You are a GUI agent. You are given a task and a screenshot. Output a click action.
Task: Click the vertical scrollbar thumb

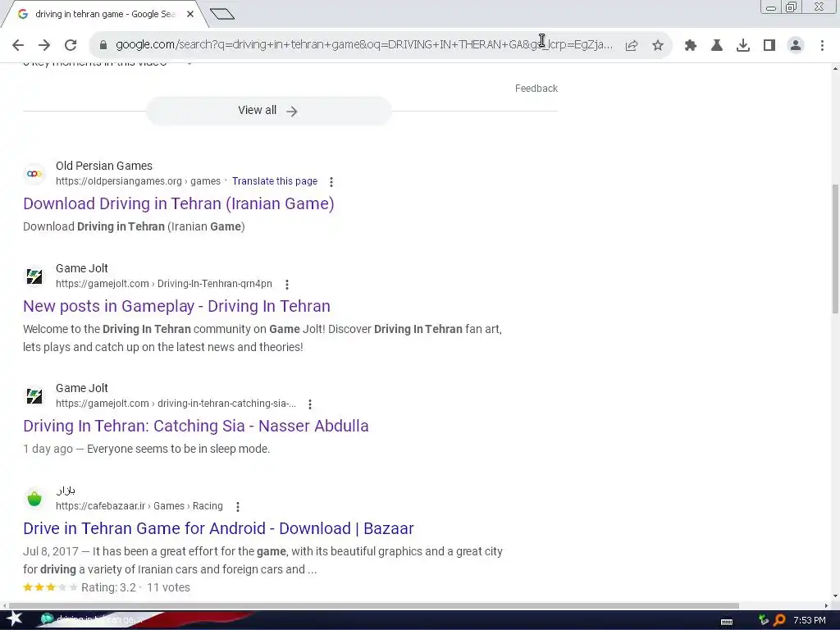click(835, 249)
